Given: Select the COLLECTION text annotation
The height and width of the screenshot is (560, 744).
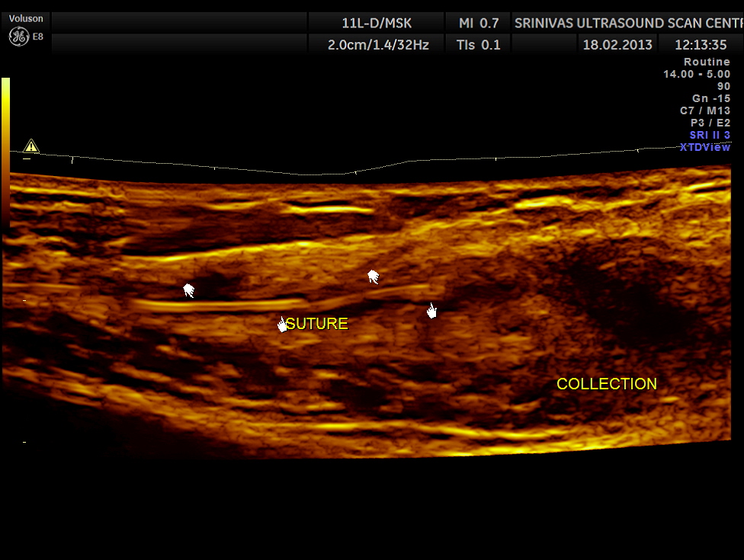Looking at the screenshot, I should tap(606, 384).
